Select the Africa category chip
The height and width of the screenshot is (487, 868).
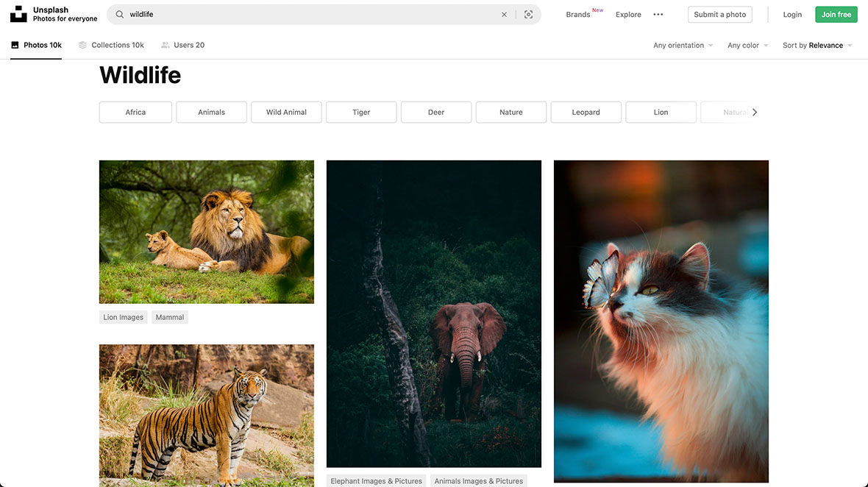[x=135, y=112]
